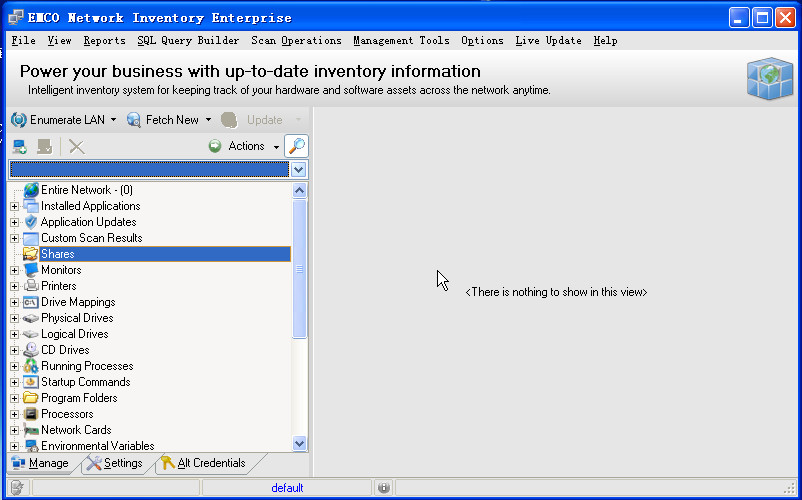Viewport: 802px width, 500px height.
Task: Click the Drive Mappings icon
Action: click(31, 302)
